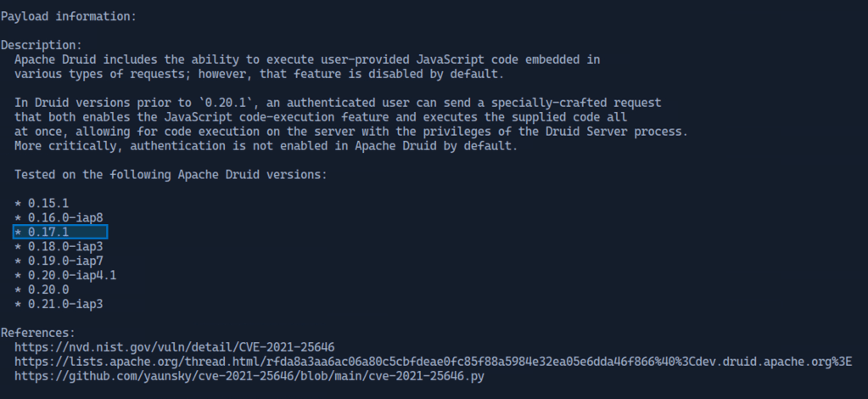Click the "Payload information:" heading
Screen dimensions: 868x399
tap(68, 16)
